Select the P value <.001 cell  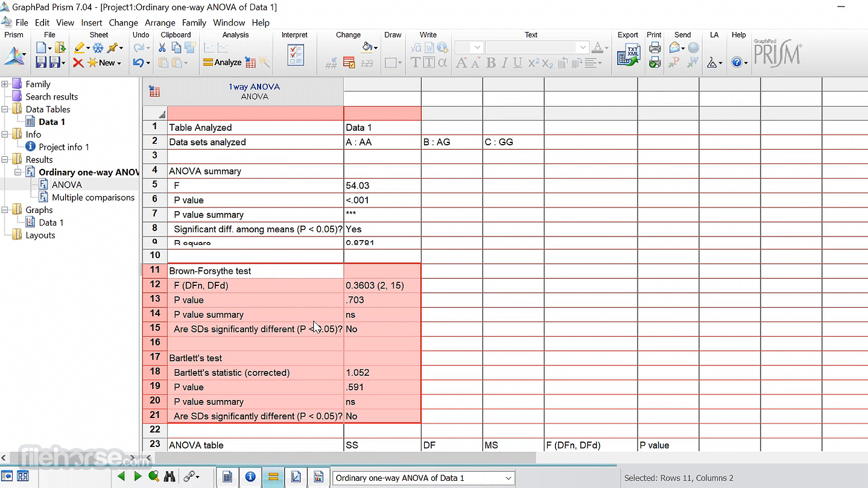point(382,200)
